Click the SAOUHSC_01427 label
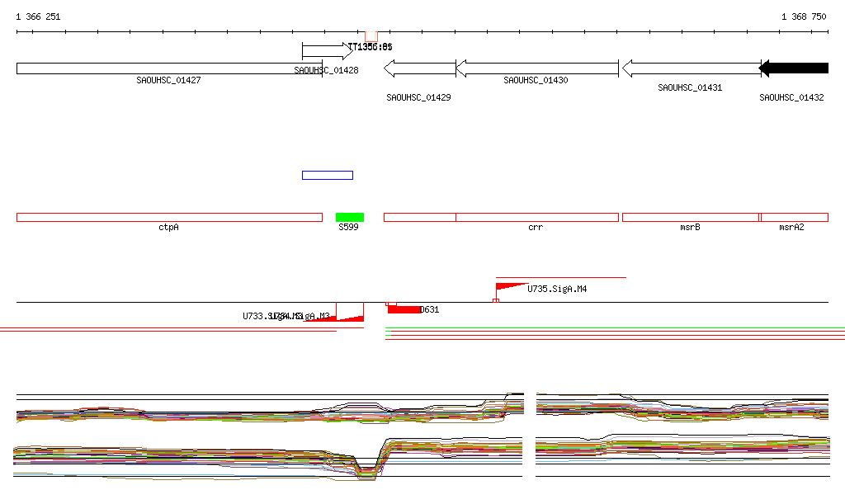845x504 pixels. click(168, 80)
